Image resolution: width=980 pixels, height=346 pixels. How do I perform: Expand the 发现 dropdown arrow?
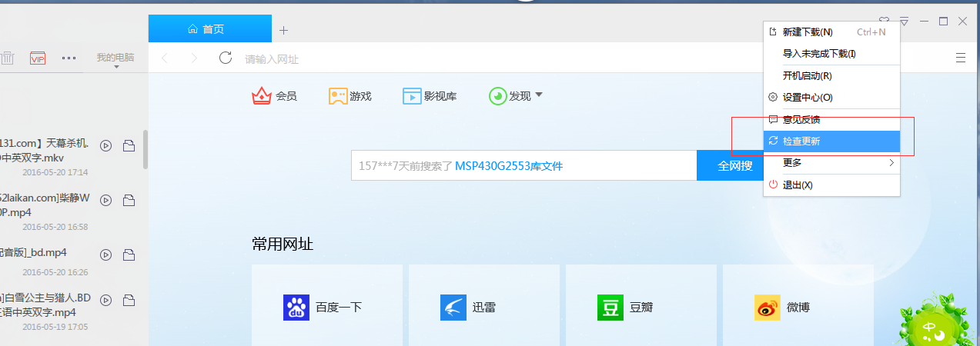[539, 95]
